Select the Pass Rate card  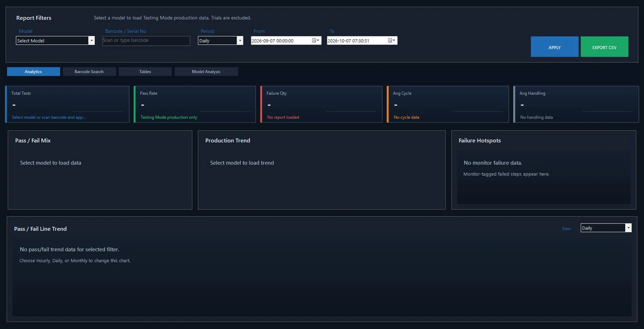pyautogui.click(x=195, y=104)
